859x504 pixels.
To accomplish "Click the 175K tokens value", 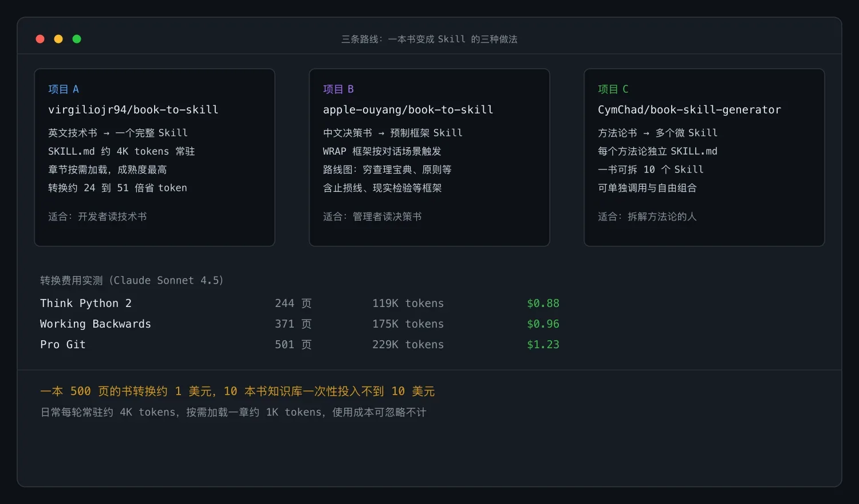I will [408, 324].
